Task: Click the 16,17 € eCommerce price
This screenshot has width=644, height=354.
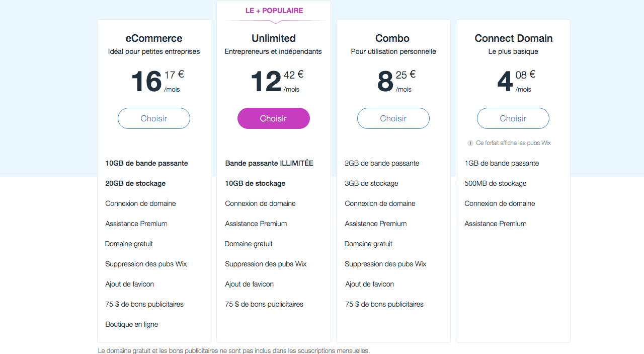Action: tap(157, 81)
